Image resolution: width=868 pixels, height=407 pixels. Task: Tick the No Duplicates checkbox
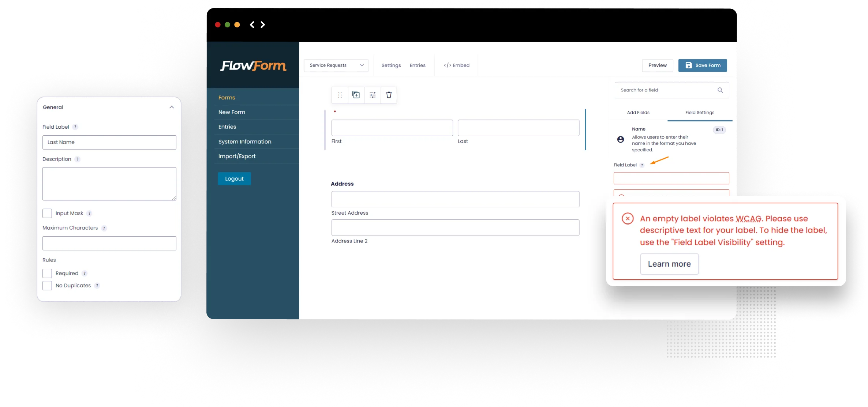tap(47, 286)
